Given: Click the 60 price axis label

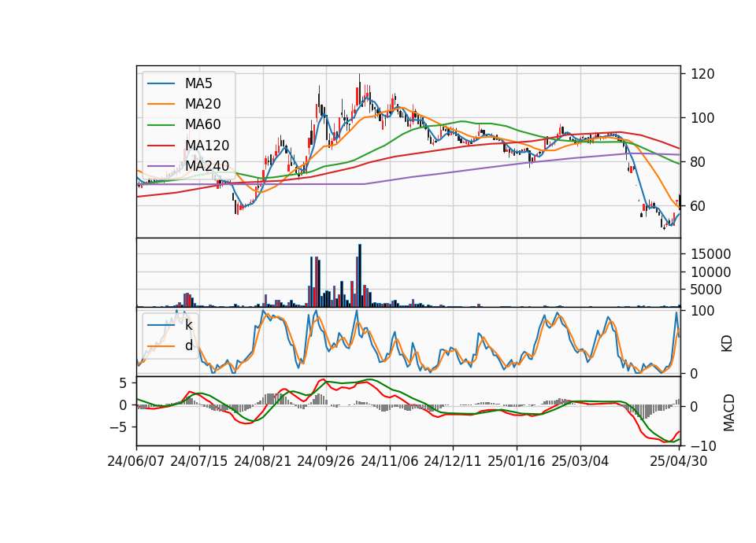Looking at the screenshot, I should pyautogui.click(x=699, y=205).
